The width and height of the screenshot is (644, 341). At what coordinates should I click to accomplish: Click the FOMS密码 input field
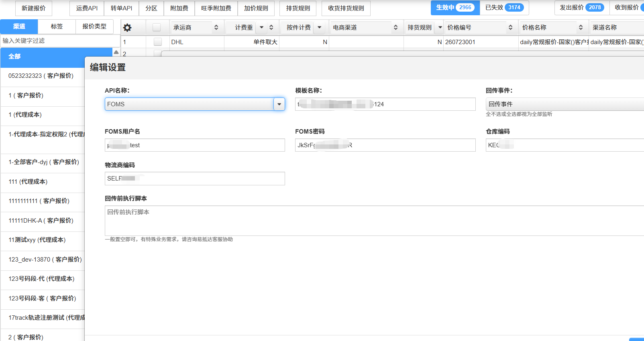[385, 145]
